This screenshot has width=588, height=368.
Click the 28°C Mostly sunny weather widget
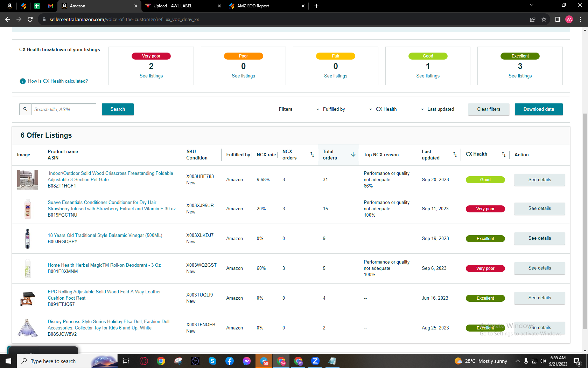click(x=481, y=361)
